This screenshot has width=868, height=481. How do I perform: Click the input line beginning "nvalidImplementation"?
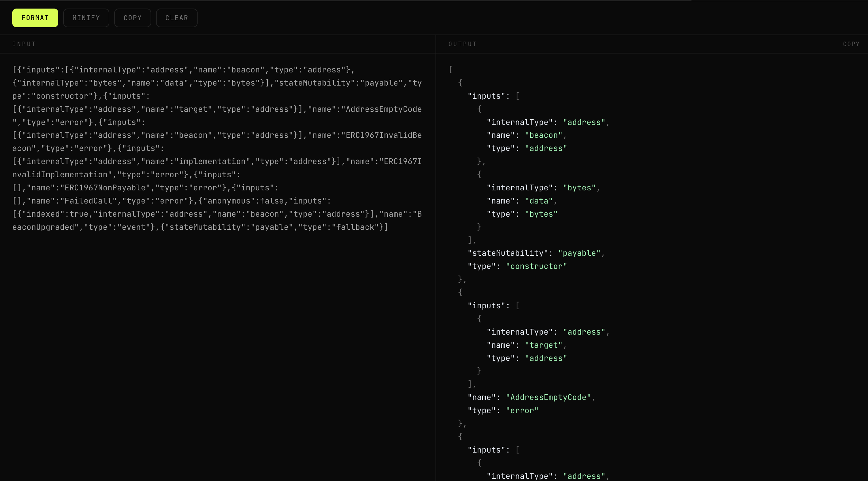tap(126, 174)
